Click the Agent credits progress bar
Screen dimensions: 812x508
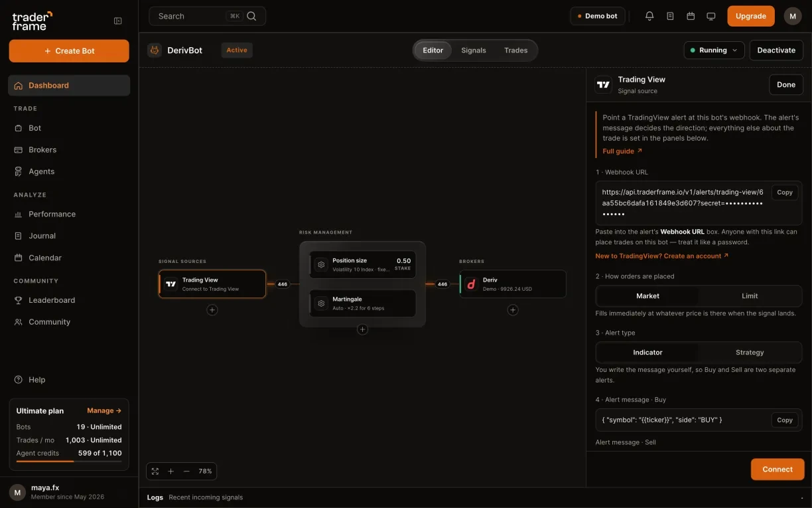(x=69, y=461)
